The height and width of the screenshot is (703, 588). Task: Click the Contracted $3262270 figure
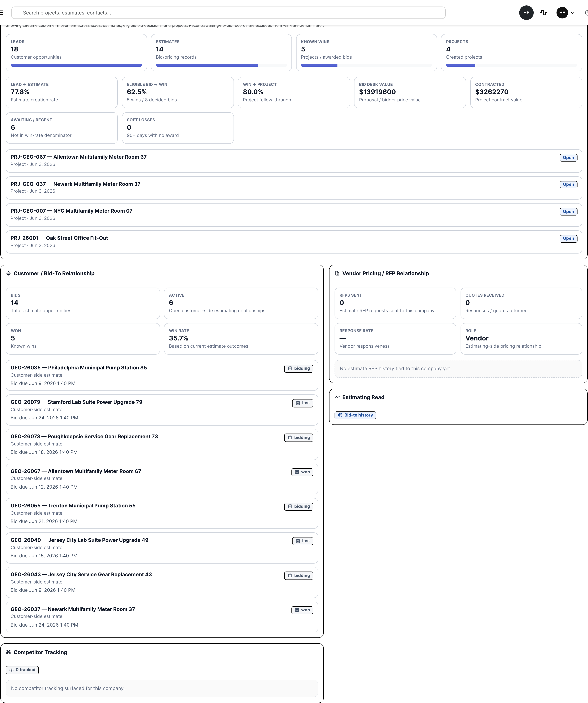tap(492, 92)
